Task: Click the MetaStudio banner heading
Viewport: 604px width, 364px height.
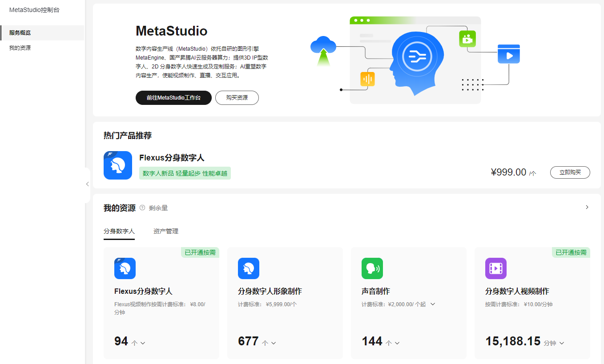Action: [x=172, y=31]
